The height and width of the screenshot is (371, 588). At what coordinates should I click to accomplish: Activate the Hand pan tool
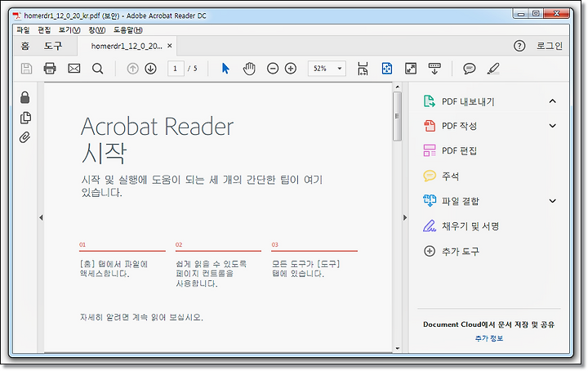249,69
